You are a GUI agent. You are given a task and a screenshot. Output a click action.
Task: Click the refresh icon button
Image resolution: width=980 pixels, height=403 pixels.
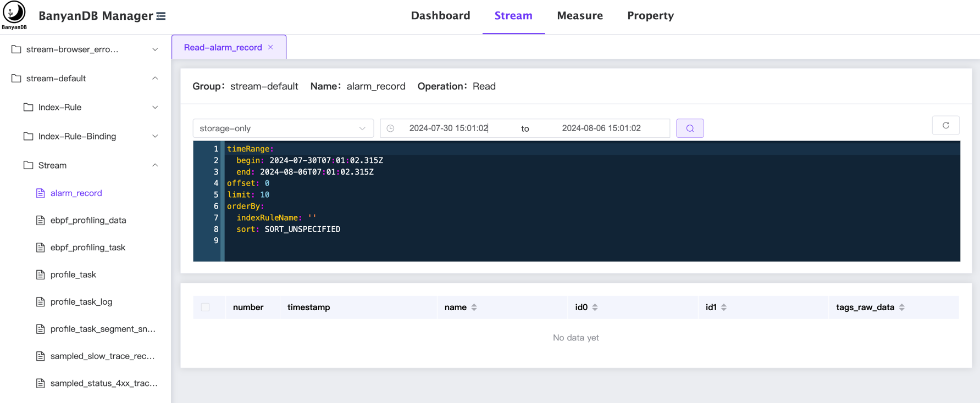(945, 126)
